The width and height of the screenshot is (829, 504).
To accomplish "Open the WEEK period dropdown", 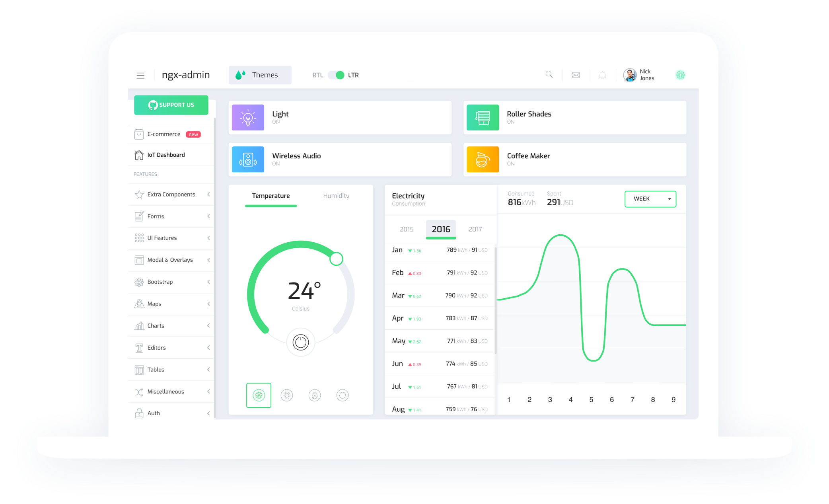I will pyautogui.click(x=650, y=199).
